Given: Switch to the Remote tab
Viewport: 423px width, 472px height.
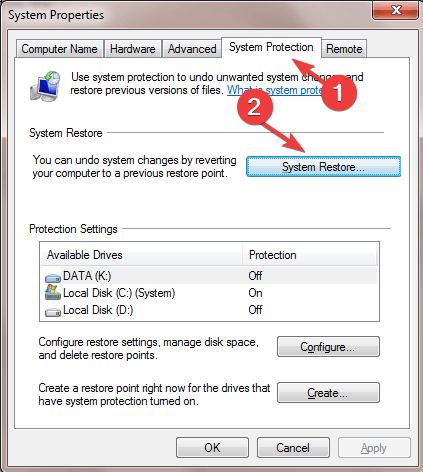Looking at the screenshot, I should point(344,49).
